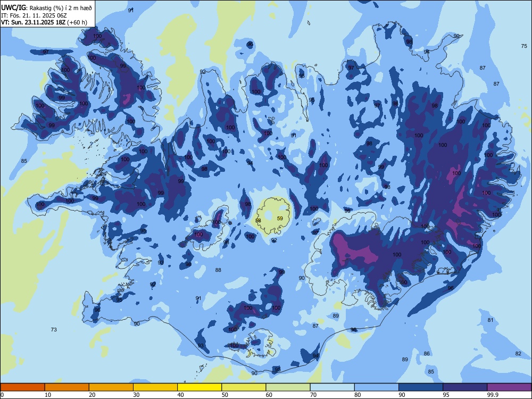Click the map value '58' inside the yellow area

click(x=258, y=221)
